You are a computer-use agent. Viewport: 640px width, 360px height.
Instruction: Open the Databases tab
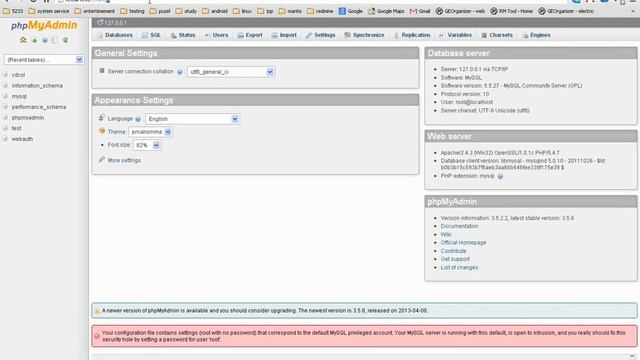115,35
